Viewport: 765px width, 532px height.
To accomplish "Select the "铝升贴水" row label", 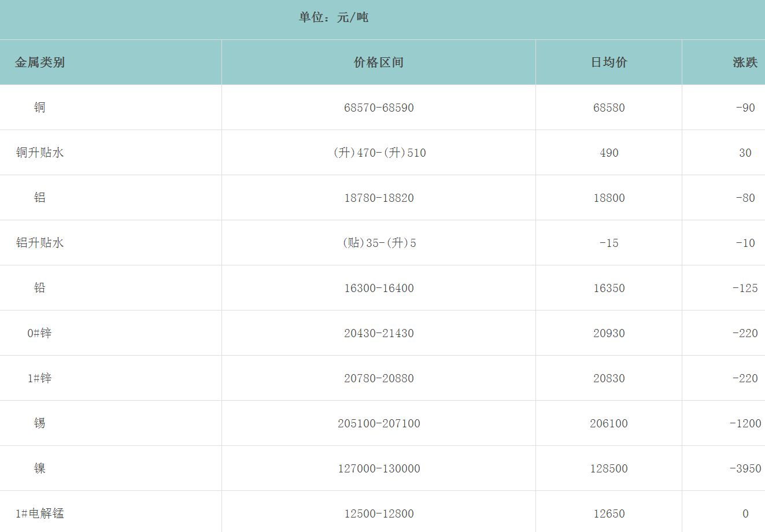I will (x=40, y=243).
